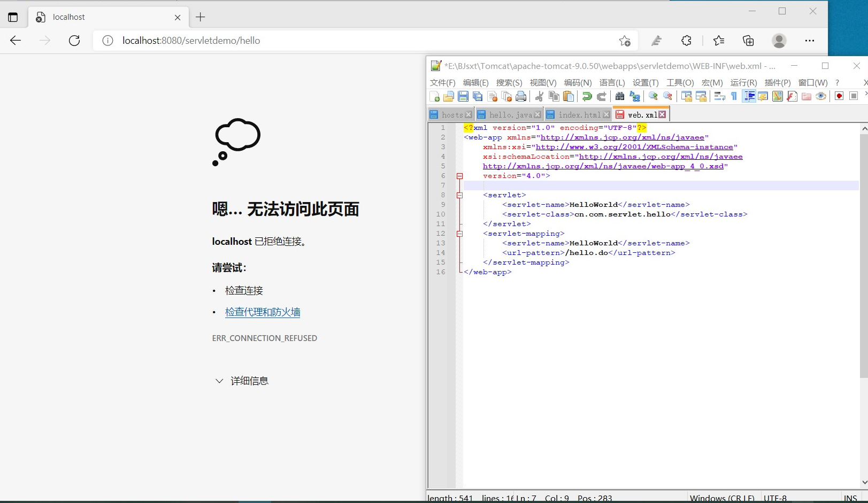Click the Zoom In magnifier icon
This screenshot has width=868, height=503.
(x=653, y=96)
